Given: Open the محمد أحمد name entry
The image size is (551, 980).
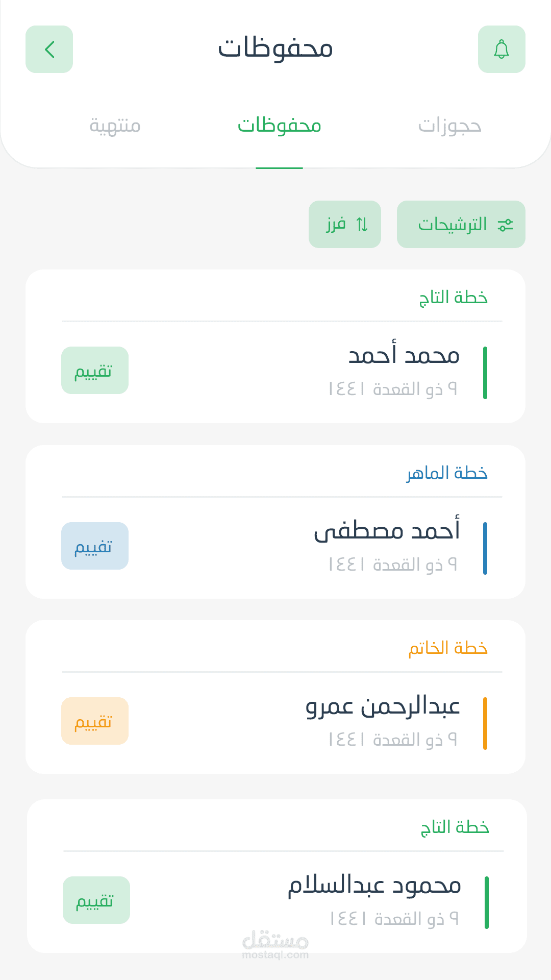Looking at the screenshot, I should [x=404, y=356].
